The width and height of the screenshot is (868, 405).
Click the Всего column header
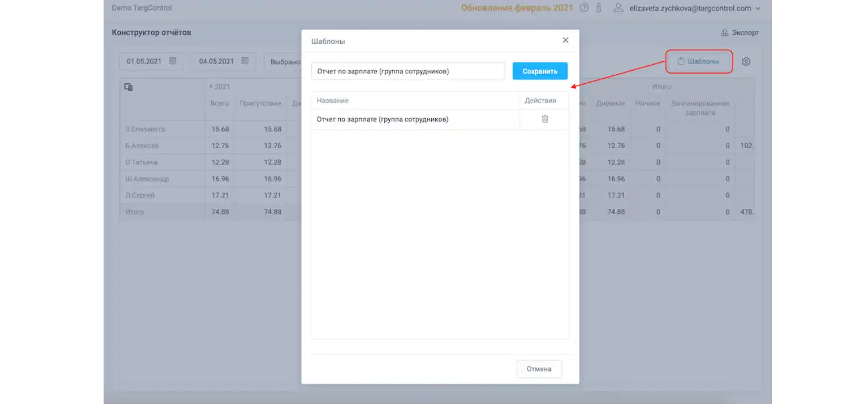point(220,104)
